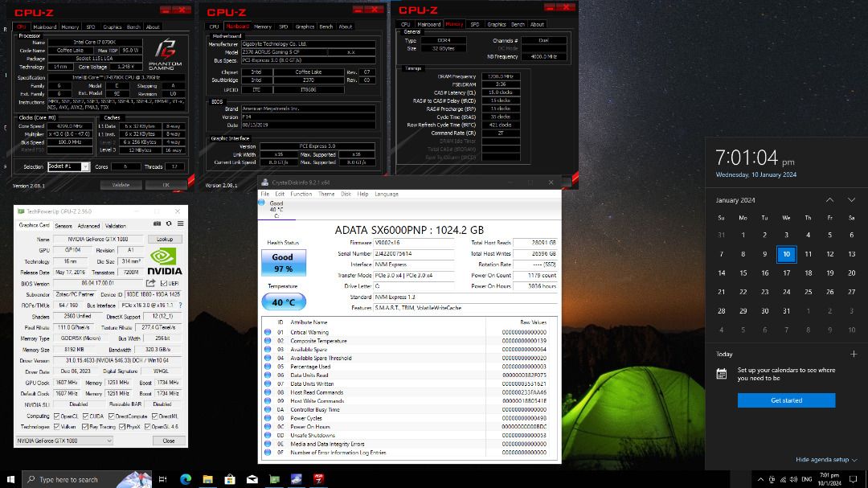Click Get started in the calendar panel
The height and width of the screenshot is (488, 868).
click(x=786, y=400)
